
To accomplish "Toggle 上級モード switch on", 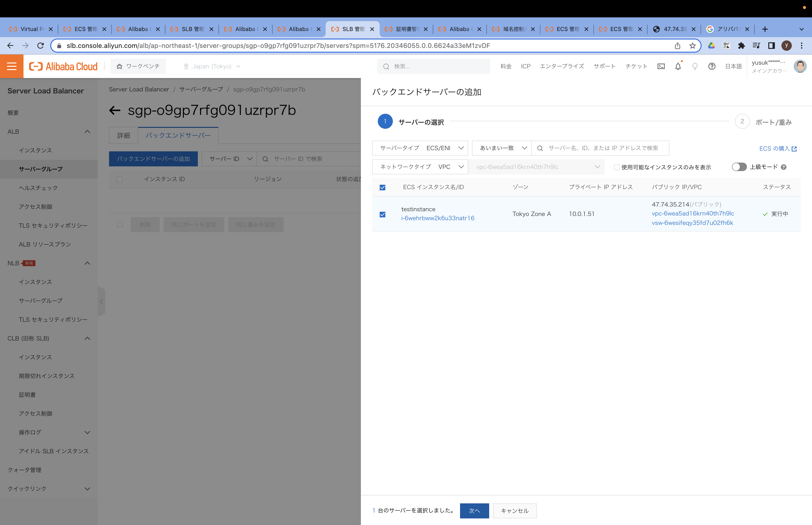I will (739, 167).
